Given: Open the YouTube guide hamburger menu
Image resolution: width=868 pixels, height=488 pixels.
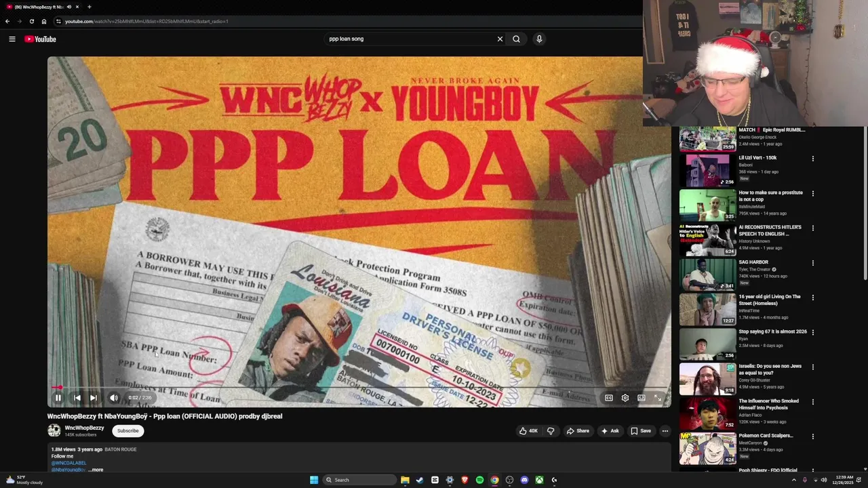Looking at the screenshot, I should tap(12, 39).
